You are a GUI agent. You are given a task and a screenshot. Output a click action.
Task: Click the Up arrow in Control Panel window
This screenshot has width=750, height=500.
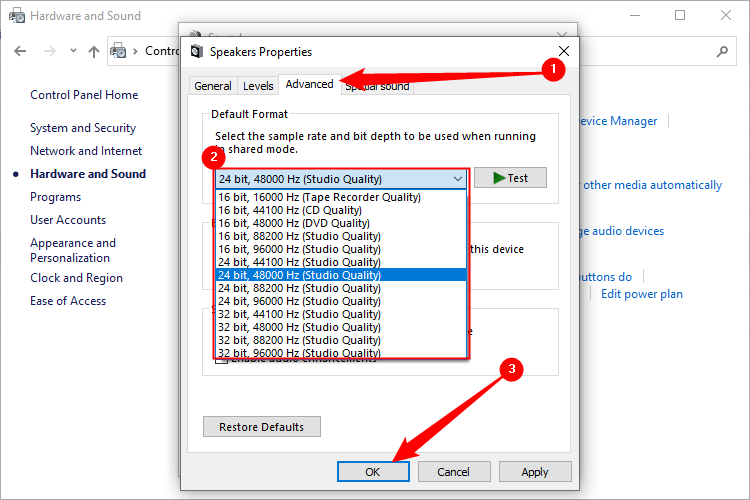94,51
